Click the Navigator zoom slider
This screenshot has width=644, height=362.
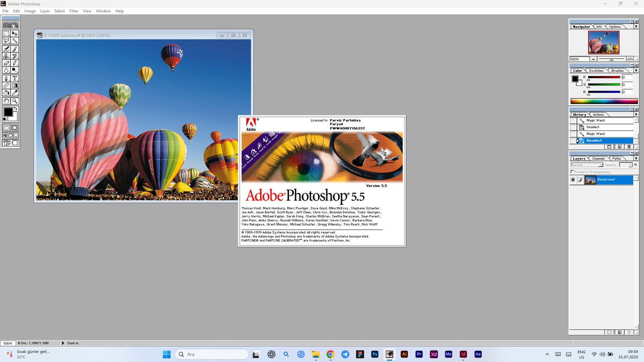point(611,59)
